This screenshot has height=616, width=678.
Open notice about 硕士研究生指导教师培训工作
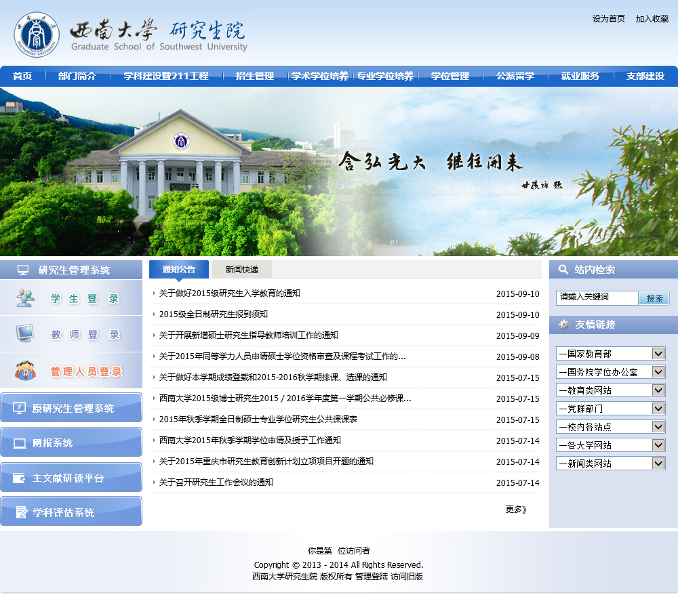click(249, 335)
